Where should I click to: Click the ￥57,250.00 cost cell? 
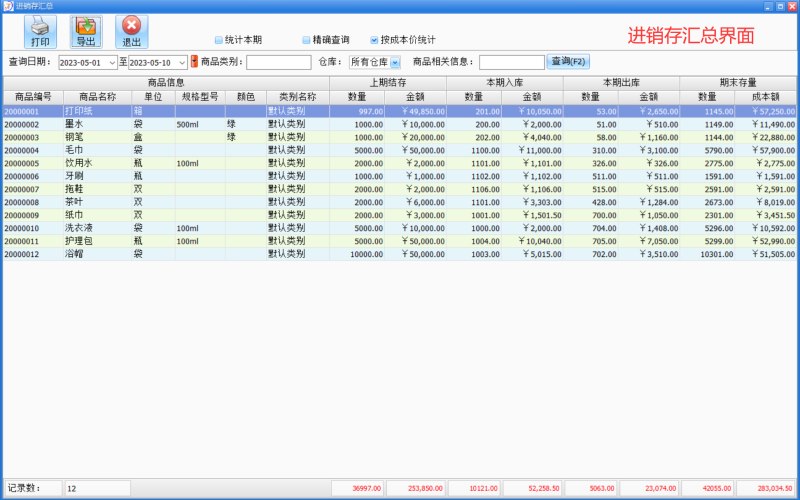click(x=765, y=111)
